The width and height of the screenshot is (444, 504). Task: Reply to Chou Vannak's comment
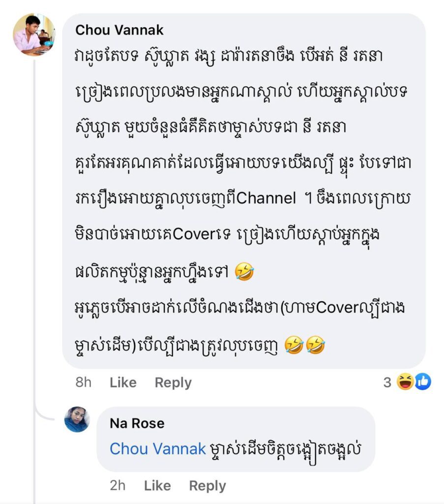point(173,382)
